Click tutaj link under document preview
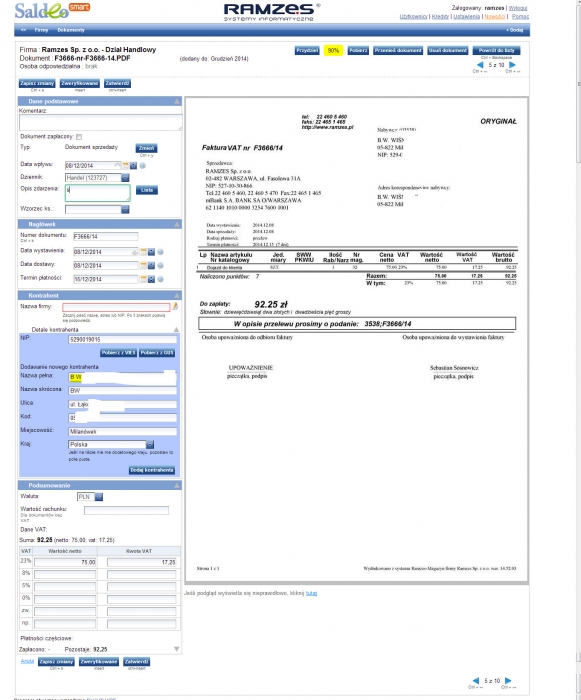 pos(311,593)
